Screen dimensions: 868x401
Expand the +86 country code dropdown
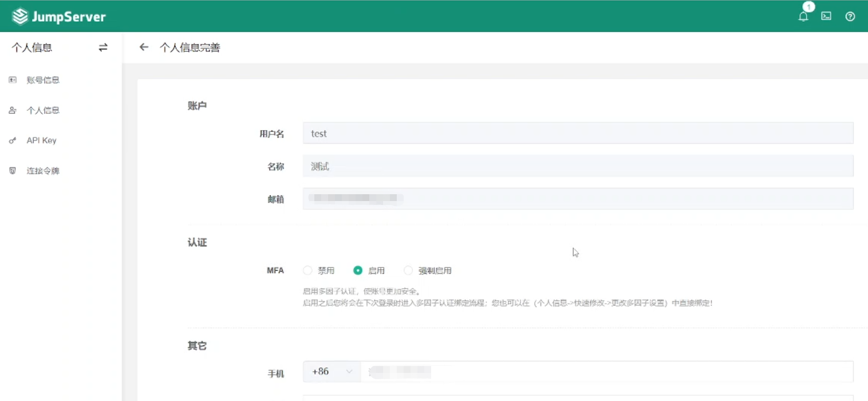point(332,372)
